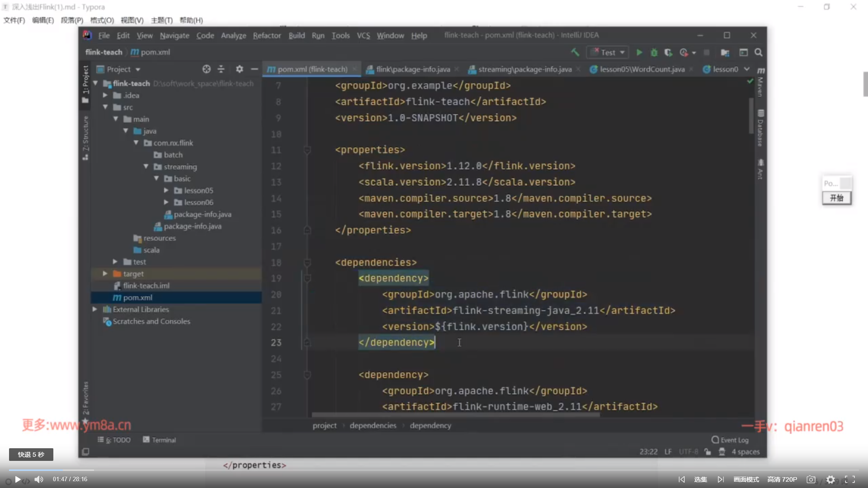868x488 pixels.
Task: Mute the video volume speaker
Action: click(x=39, y=479)
